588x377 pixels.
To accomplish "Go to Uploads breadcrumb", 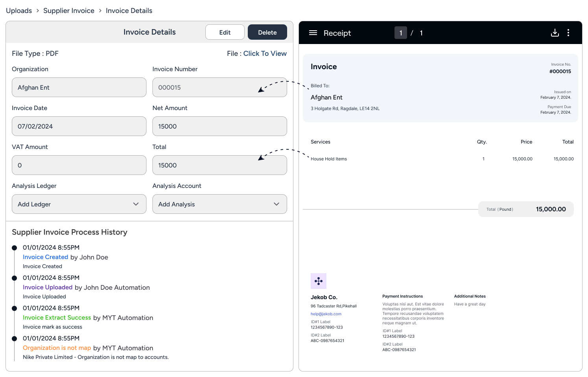I will 19,11.
